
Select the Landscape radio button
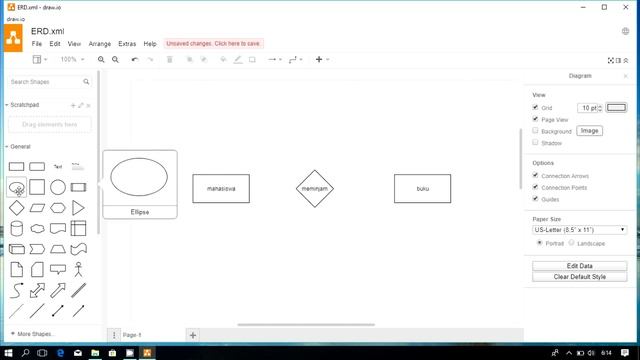[571, 243]
